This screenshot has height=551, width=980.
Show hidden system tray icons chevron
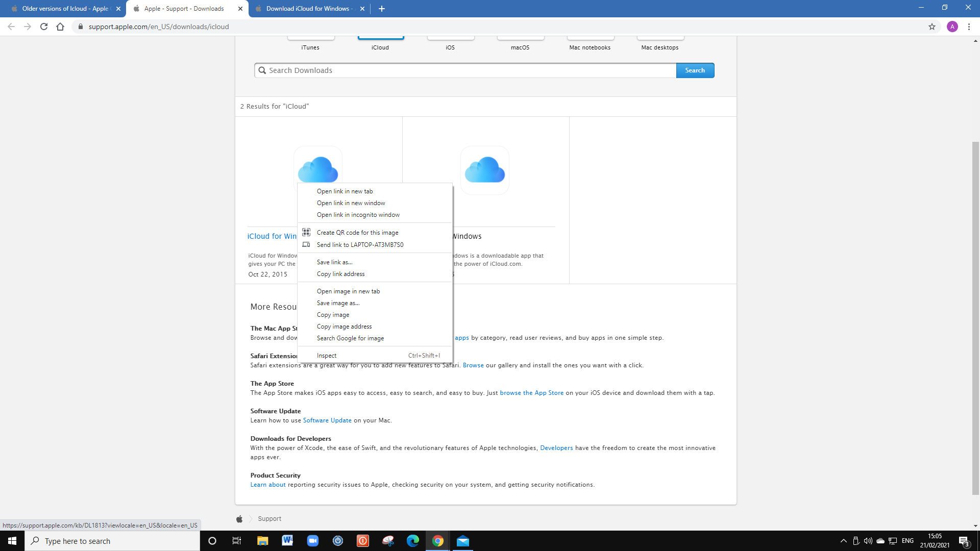click(x=843, y=541)
